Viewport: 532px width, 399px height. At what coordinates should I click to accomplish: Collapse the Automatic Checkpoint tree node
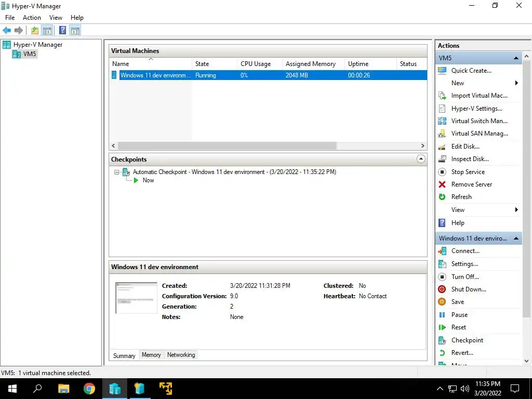116,172
